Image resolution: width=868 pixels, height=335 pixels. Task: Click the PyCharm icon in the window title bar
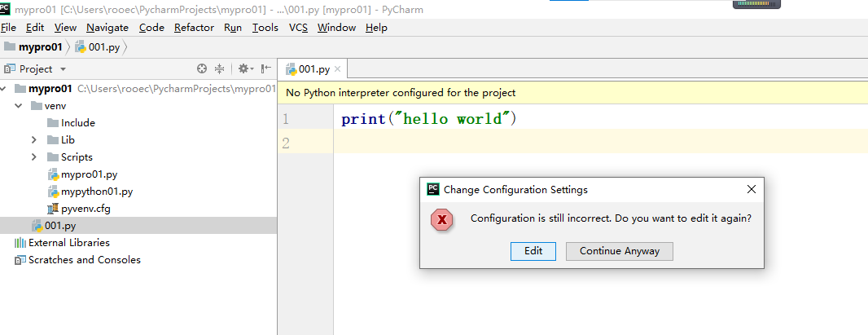click(6, 8)
